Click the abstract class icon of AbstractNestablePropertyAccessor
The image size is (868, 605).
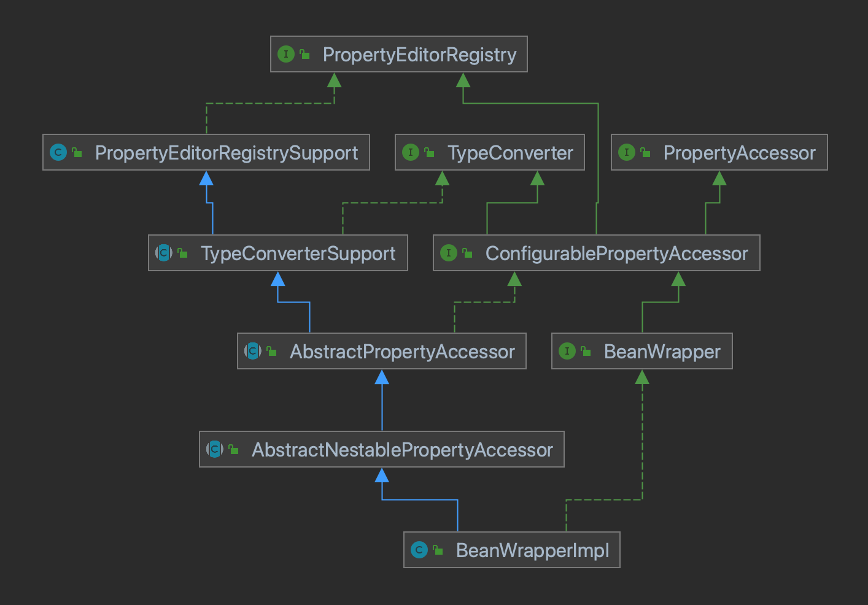215,449
